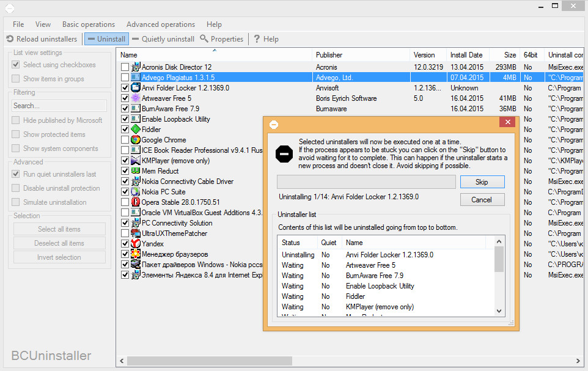Viewport: 588px width, 371px height.
Task: Click the Anvi Folder Locker program icon
Action: tap(135, 88)
